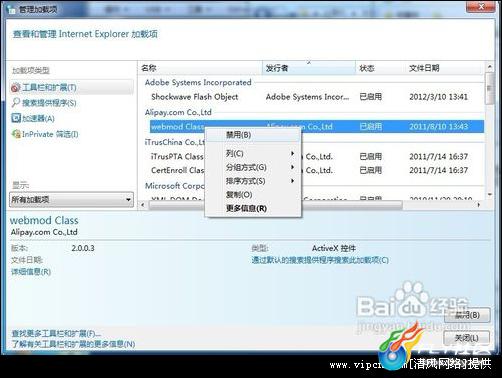This screenshot has width=502, height=378.
Task: Click the Manage Add-ons window title icon
Action: click(x=11, y=10)
